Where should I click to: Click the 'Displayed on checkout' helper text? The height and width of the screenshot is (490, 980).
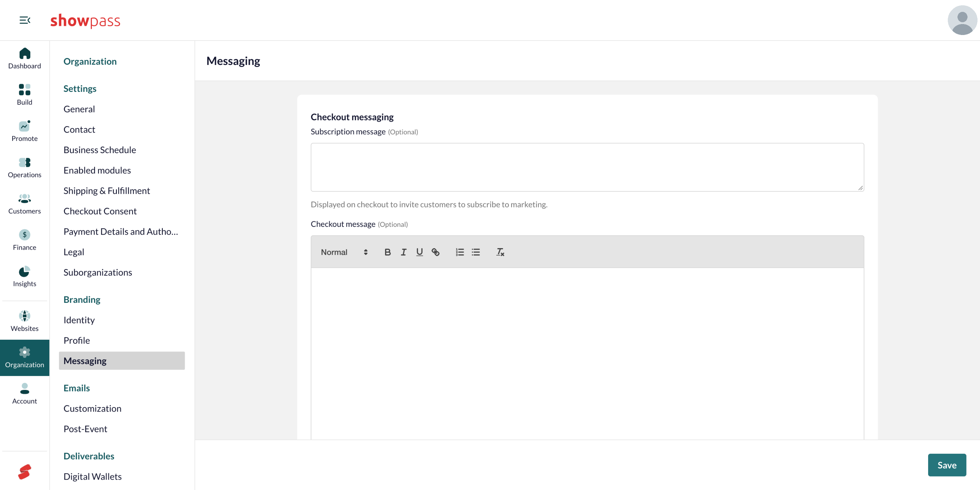(429, 204)
